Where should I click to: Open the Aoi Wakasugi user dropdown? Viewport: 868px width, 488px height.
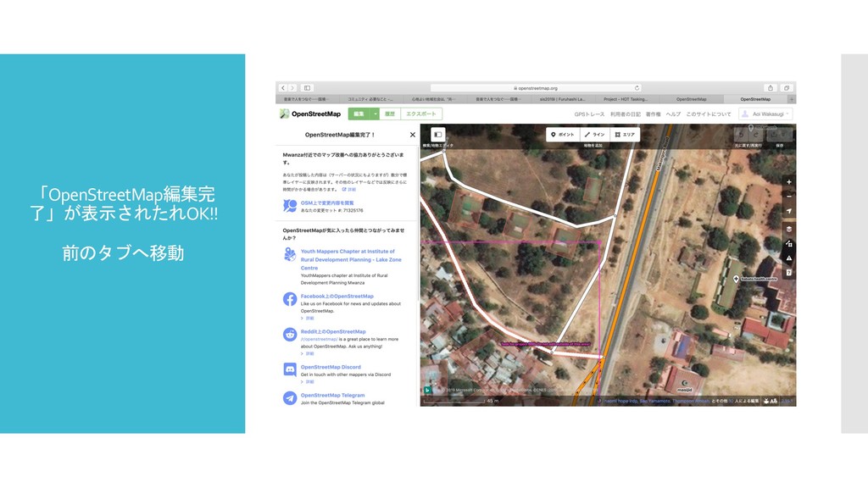point(766,114)
